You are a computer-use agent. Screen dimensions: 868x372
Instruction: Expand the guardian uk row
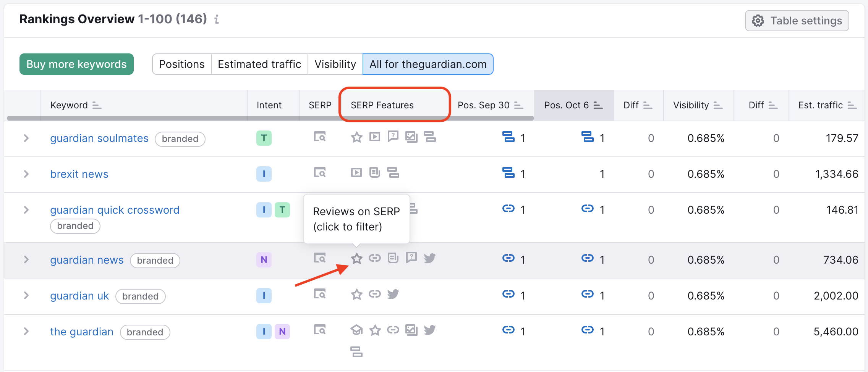(x=26, y=295)
